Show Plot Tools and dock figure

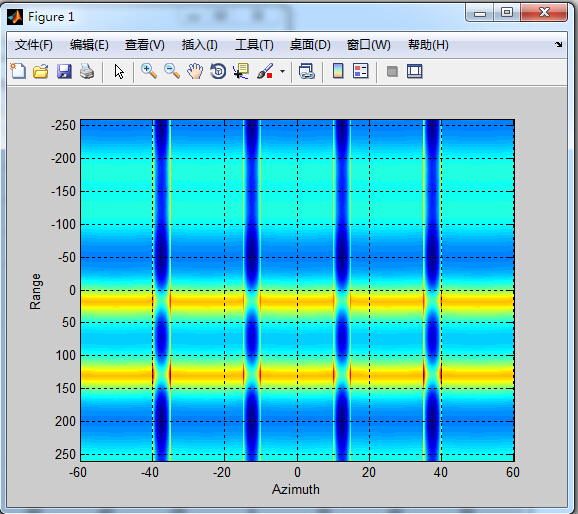415,71
